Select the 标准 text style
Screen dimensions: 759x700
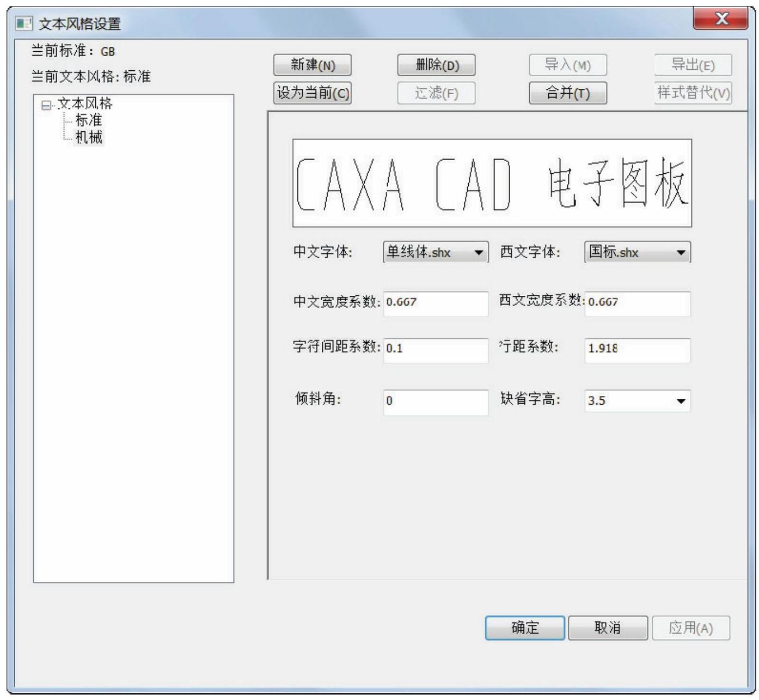point(89,120)
